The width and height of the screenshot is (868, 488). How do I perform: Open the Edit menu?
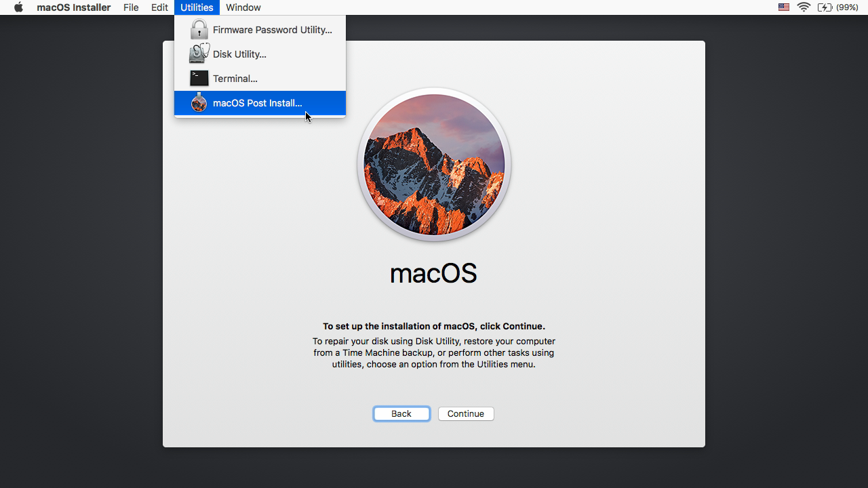159,7
